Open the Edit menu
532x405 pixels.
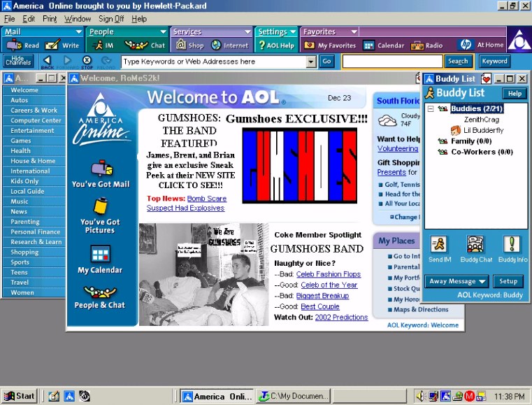(x=29, y=19)
